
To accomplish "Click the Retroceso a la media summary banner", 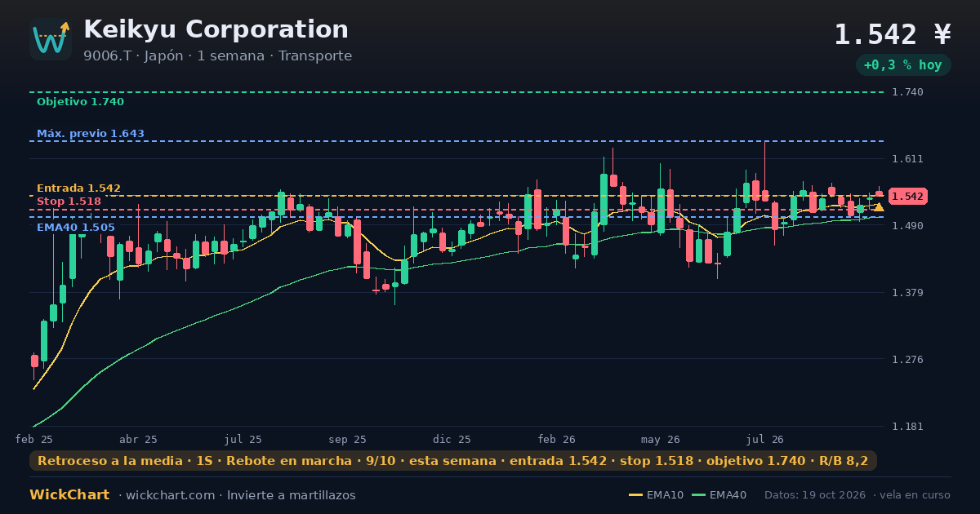I will (453, 461).
